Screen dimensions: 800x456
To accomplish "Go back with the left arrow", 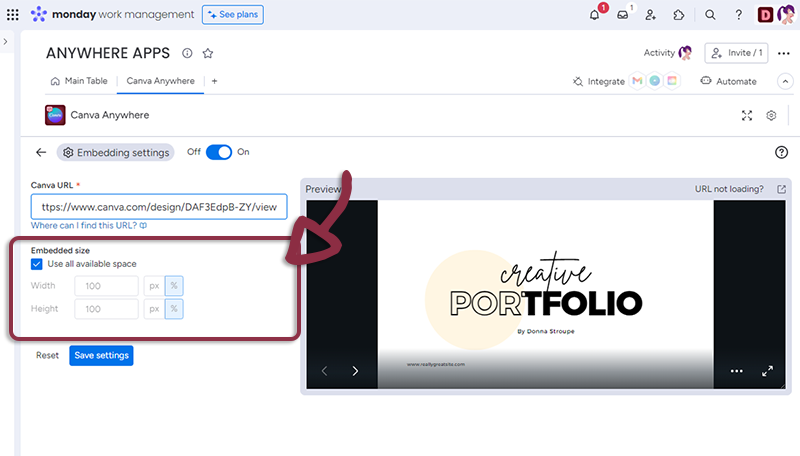I will (41, 152).
